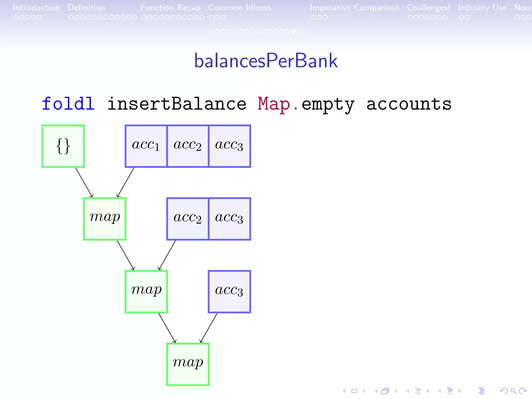The height and width of the screenshot is (399, 532).
Task: Click the Common Idioms section link
Action: tap(240, 8)
